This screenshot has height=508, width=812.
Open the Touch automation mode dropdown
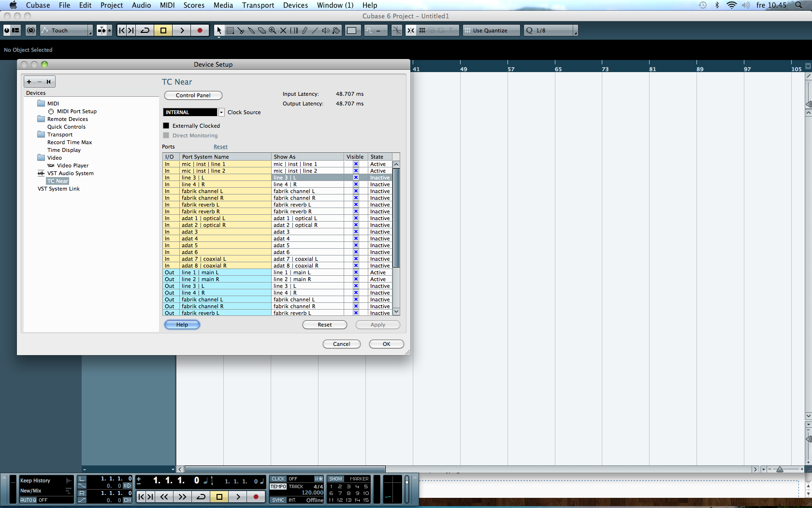pyautogui.click(x=66, y=30)
